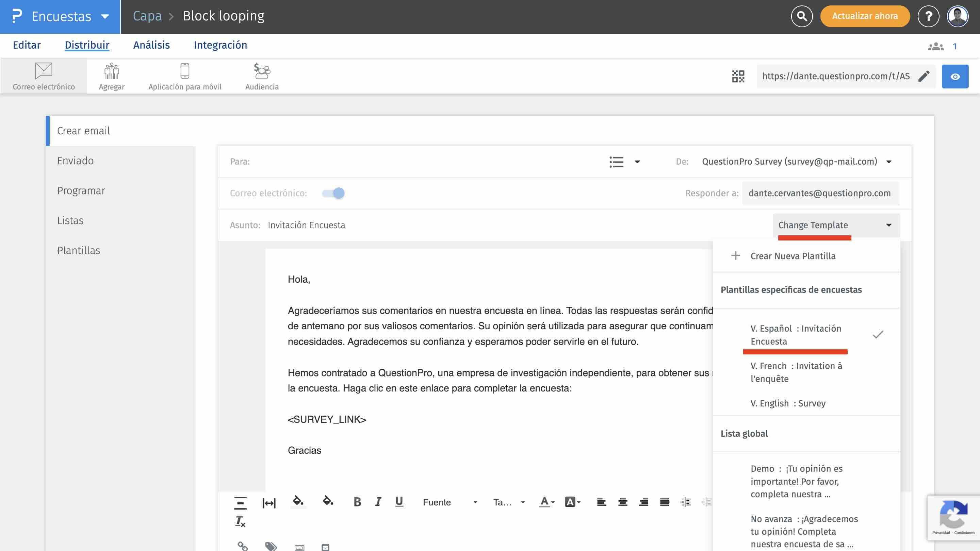Collapse the Change Template dropdown
The image size is (980, 551).
point(836,225)
